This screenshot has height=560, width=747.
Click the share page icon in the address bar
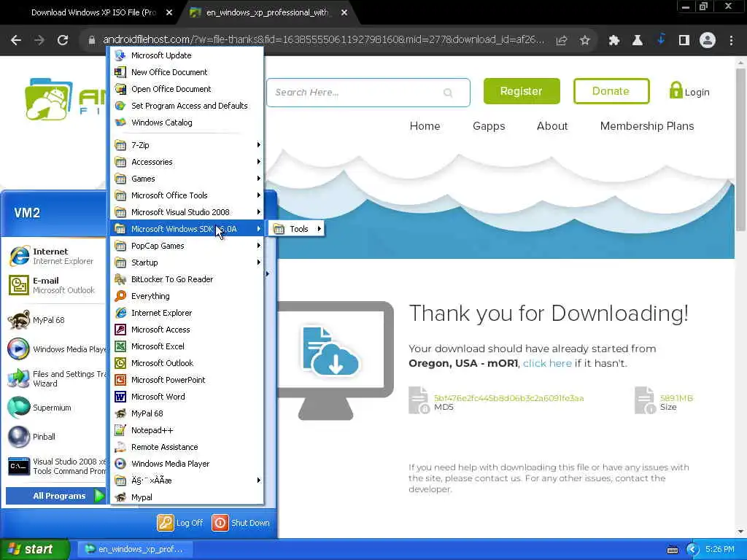(x=561, y=41)
